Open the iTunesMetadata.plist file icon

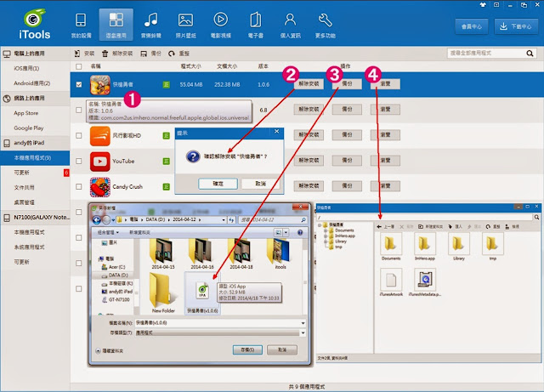click(x=425, y=279)
